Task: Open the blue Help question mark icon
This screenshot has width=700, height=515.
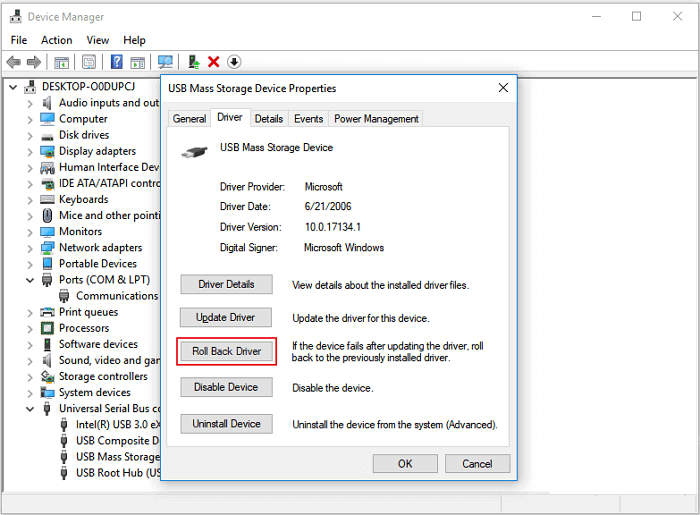Action: click(117, 62)
